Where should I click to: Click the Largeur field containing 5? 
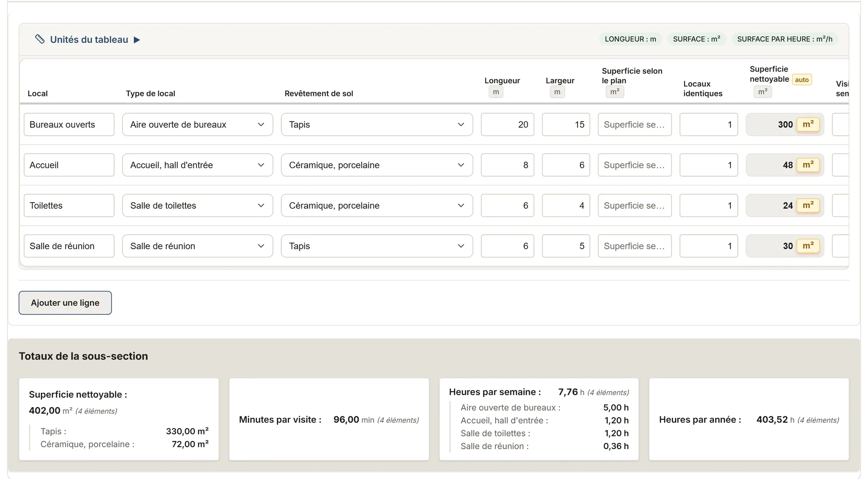coord(566,246)
